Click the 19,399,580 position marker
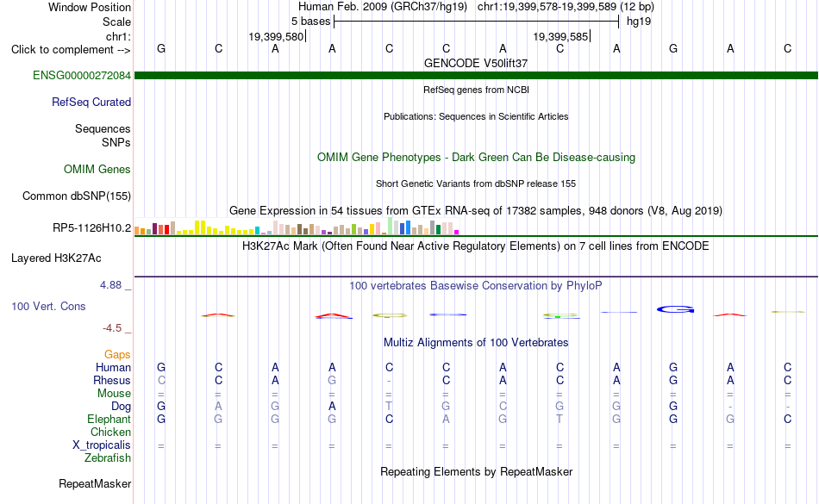 coord(277,36)
